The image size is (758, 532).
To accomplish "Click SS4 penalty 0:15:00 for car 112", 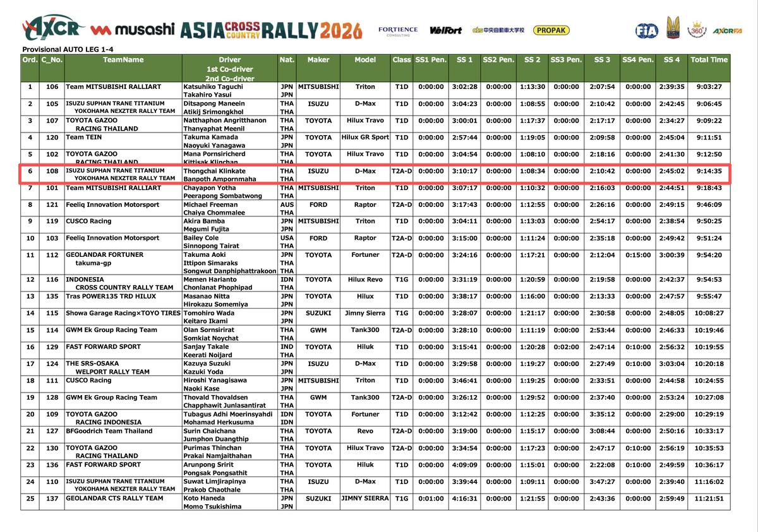I will pyautogui.click(x=637, y=255).
